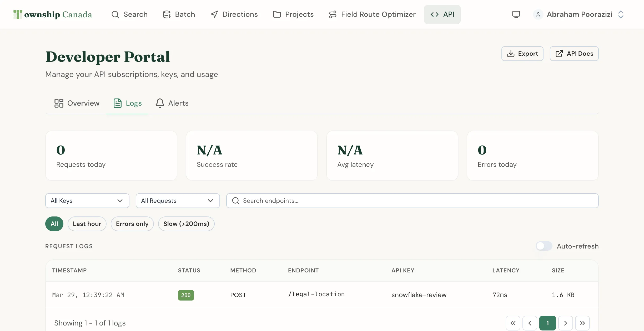Open the All Requests dropdown
The image size is (644, 331).
point(178,201)
